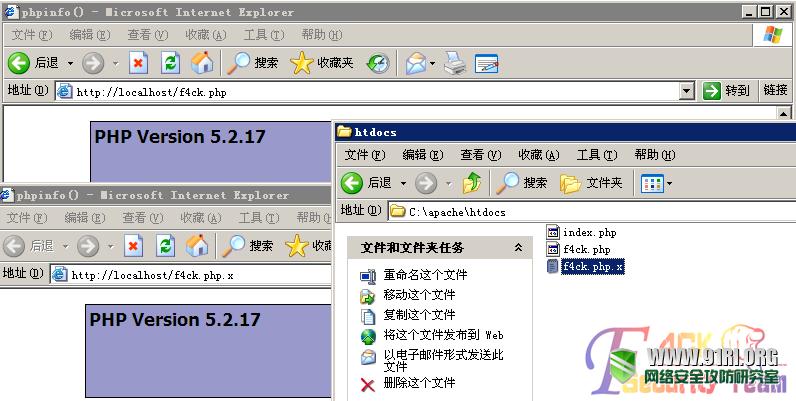
Task: Click Home icon in lower IE window
Action: click(197, 246)
